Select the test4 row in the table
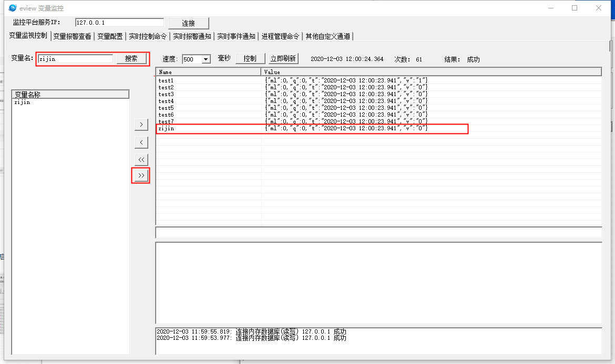This screenshot has height=364, width=615. [379, 101]
